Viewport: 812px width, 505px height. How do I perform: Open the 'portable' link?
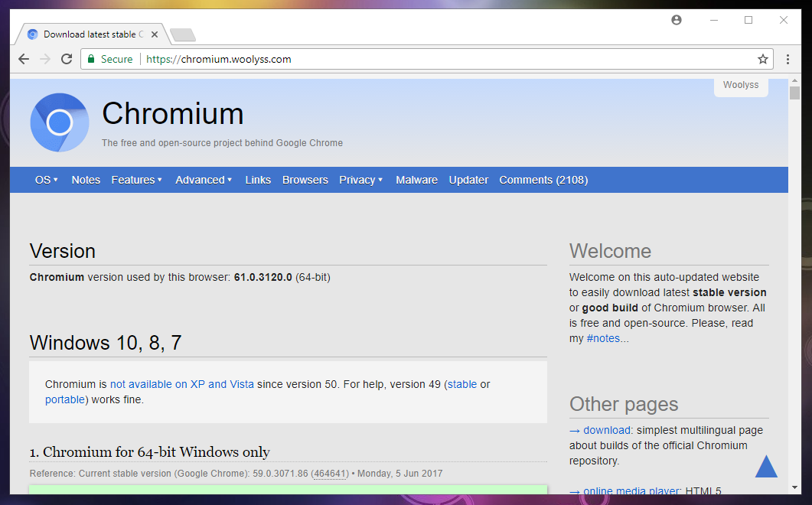pyautogui.click(x=65, y=400)
